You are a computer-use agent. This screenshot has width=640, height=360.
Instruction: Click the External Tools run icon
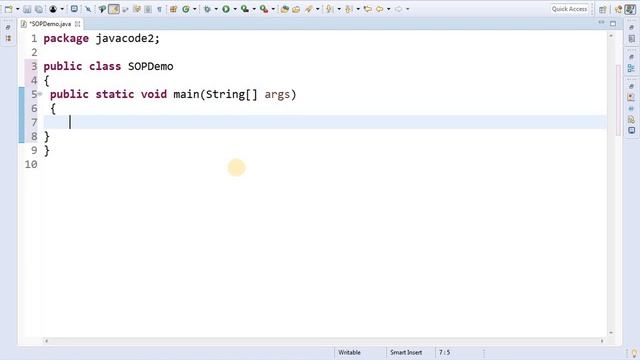coord(264,9)
